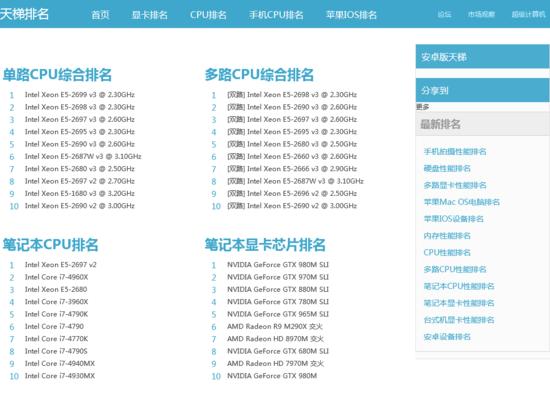Image resolution: width=550 pixels, height=400 pixels.
Task: Open the 手机CPU排名 nav item
Action: pyautogui.click(x=276, y=15)
